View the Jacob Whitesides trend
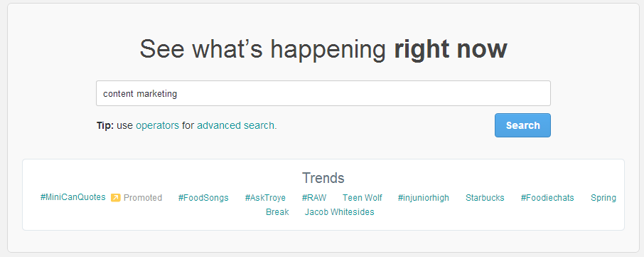The height and width of the screenshot is (257, 644). pyautogui.click(x=339, y=212)
